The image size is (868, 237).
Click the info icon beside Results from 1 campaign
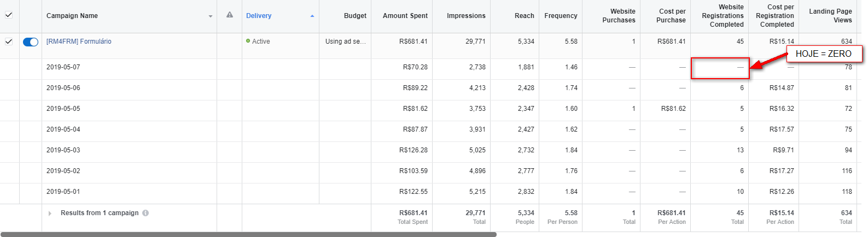coord(145,213)
